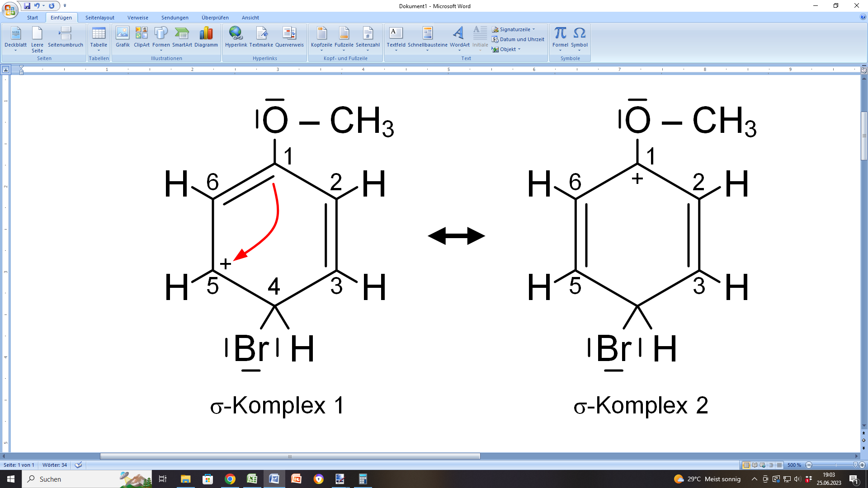Open the Formen shapes gallery

[x=161, y=39]
